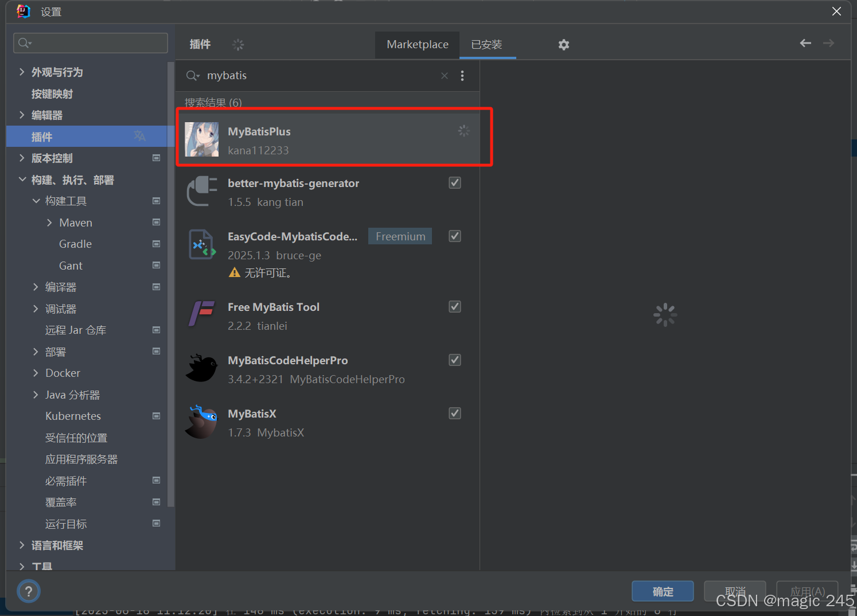The image size is (857, 616).
Task: Select the 已安装 installed plugins tab
Action: tap(487, 44)
